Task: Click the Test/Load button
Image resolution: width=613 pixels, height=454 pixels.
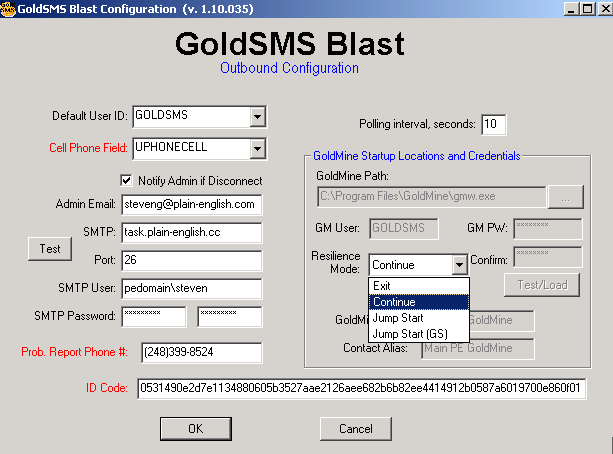Action: 542,285
